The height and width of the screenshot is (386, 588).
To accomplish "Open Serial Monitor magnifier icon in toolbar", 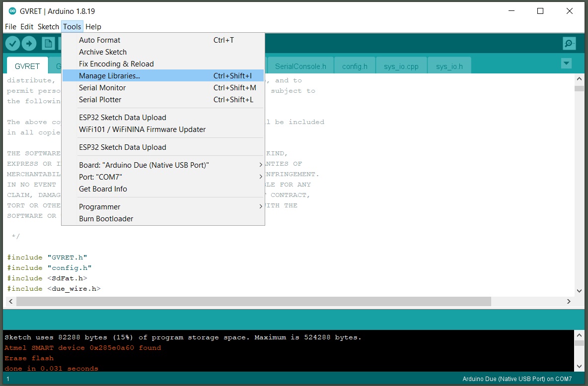I will 569,44.
